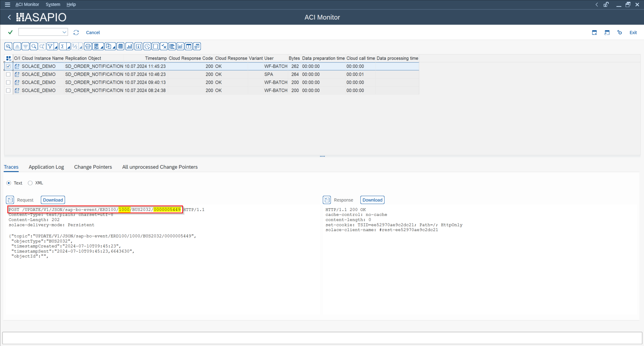Click the Cancel button
This screenshot has width=644, height=346.
93,33
